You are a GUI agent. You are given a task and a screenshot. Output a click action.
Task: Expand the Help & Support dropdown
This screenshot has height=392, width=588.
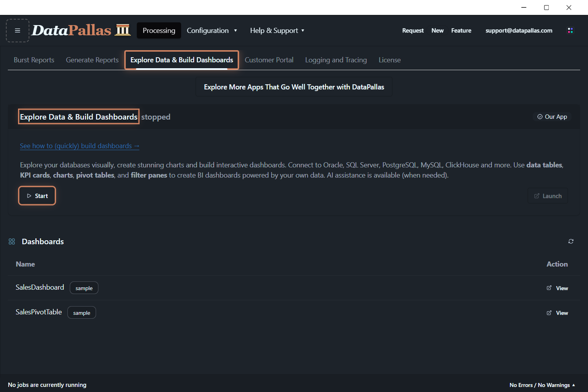coord(277,31)
